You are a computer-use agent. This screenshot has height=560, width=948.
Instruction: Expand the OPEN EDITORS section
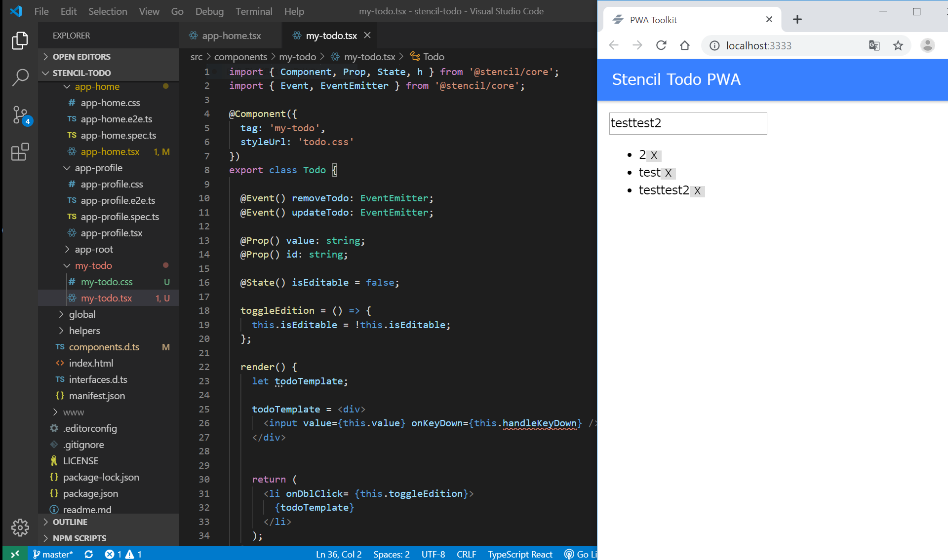click(x=81, y=57)
